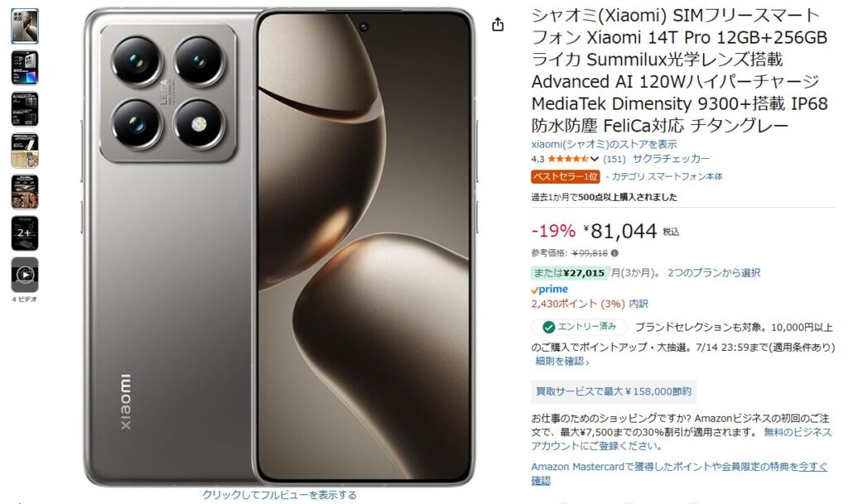Image resolution: width=848 pixels, height=504 pixels.
Task: Expand the 細則を確認 details link
Action: pos(562,362)
